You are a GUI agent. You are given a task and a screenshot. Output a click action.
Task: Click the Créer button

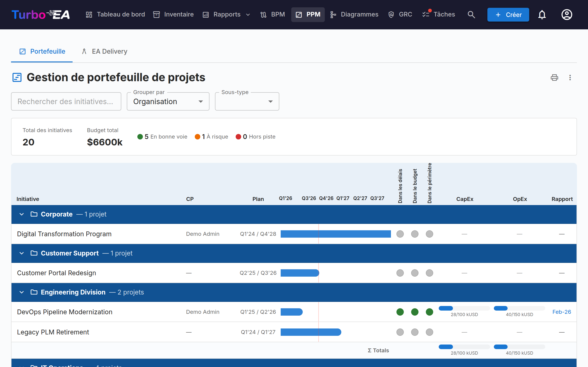(x=508, y=14)
